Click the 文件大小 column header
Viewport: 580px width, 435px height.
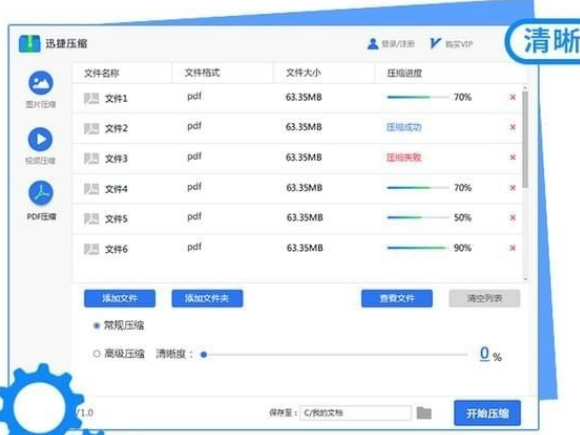click(x=303, y=72)
